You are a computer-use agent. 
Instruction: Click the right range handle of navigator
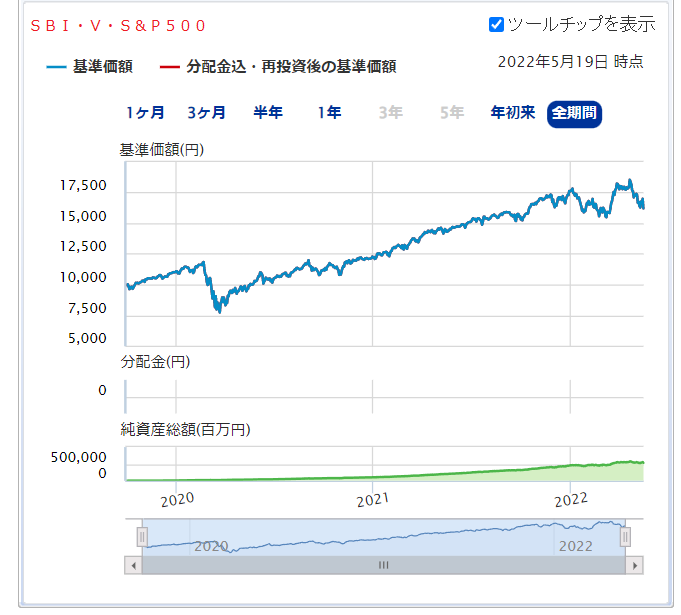tap(625, 537)
